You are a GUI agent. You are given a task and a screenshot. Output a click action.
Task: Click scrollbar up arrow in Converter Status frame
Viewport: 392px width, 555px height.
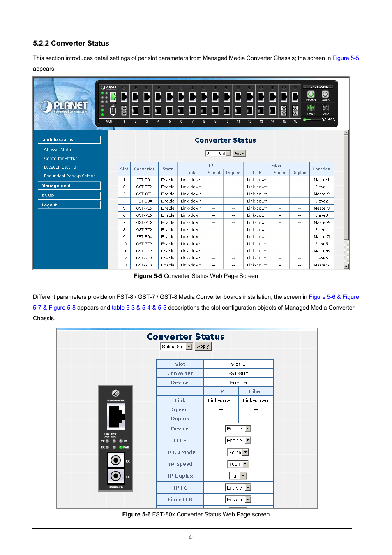(346, 133)
